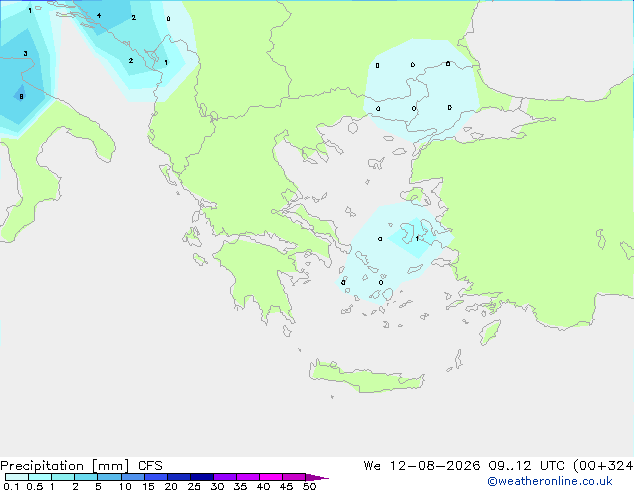This screenshot has width=634, height=490.
Task: Click the "CFS" model label
Action: pos(150,466)
